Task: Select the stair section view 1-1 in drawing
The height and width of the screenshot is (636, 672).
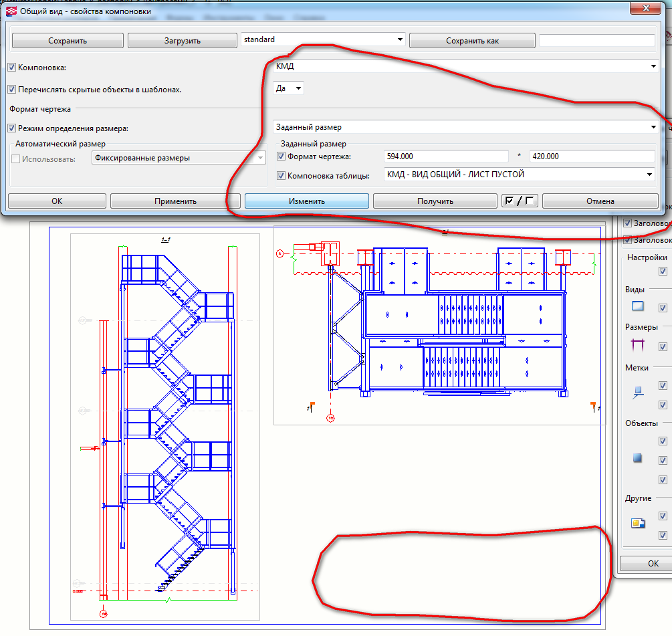Action: pyautogui.click(x=164, y=428)
